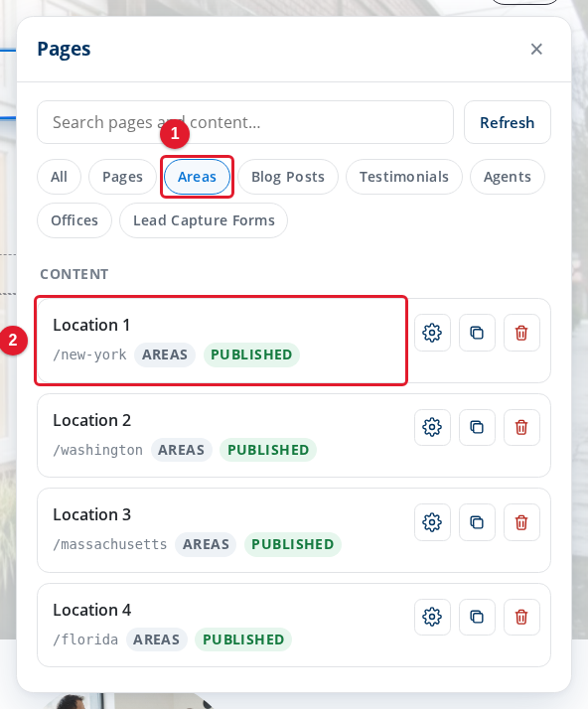The width and height of the screenshot is (588, 709).
Task: Click AREAS badge next to /washington
Action: tap(182, 451)
